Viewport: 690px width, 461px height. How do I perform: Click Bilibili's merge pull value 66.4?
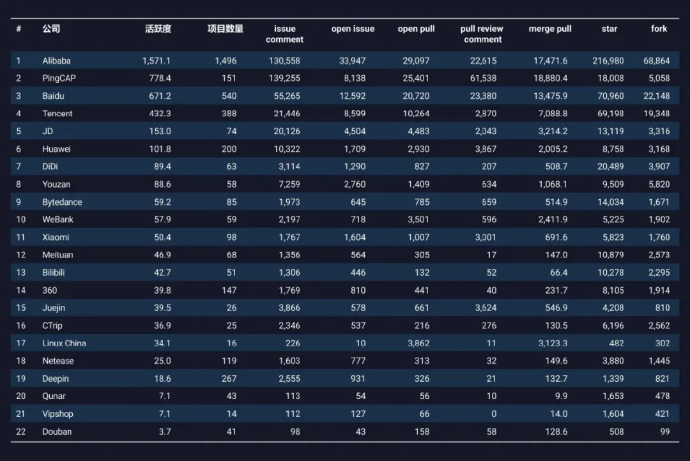(x=558, y=273)
